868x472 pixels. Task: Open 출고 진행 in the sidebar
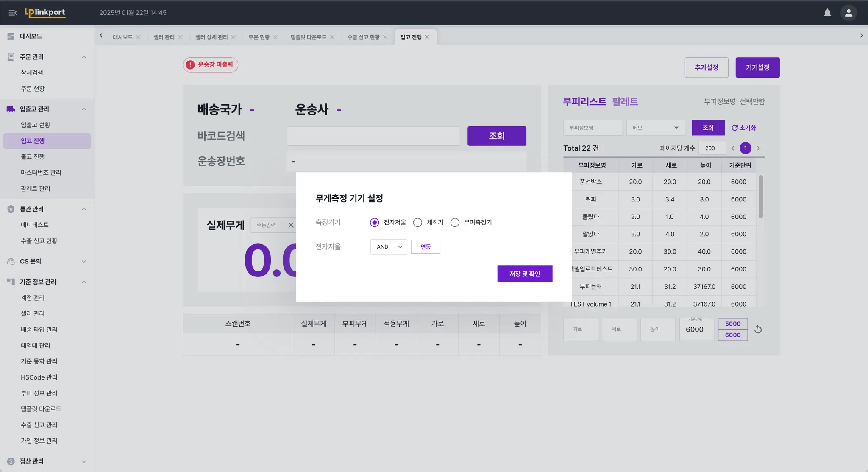tap(33, 156)
